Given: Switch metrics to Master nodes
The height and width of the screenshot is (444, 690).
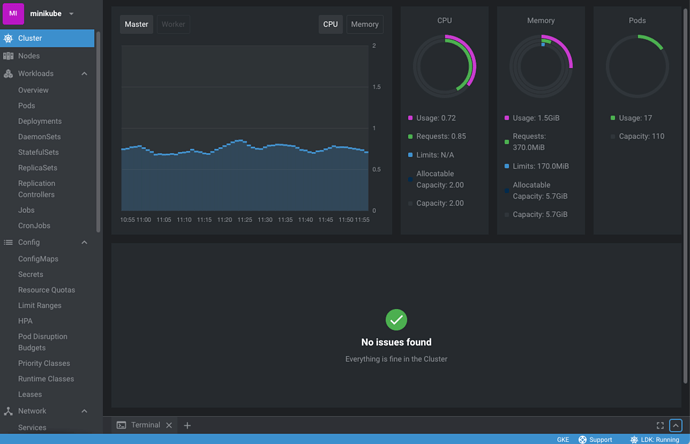Looking at the screenshot, I should point(136,24).
